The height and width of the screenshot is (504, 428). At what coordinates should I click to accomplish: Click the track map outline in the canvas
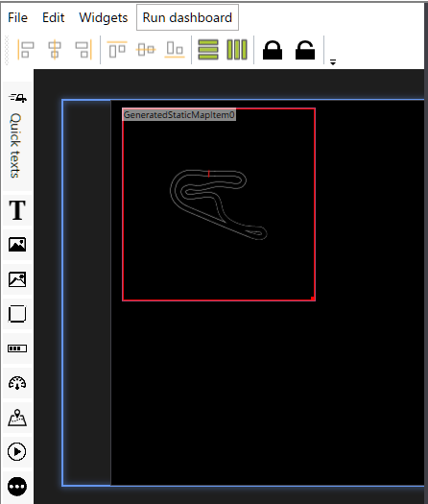[219, 204]
